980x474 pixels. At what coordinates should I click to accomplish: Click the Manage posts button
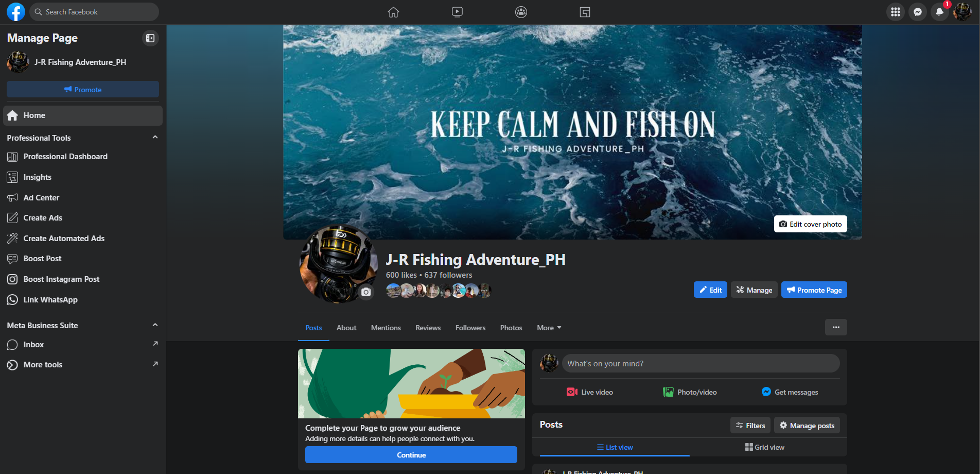[x=807, y=426]
